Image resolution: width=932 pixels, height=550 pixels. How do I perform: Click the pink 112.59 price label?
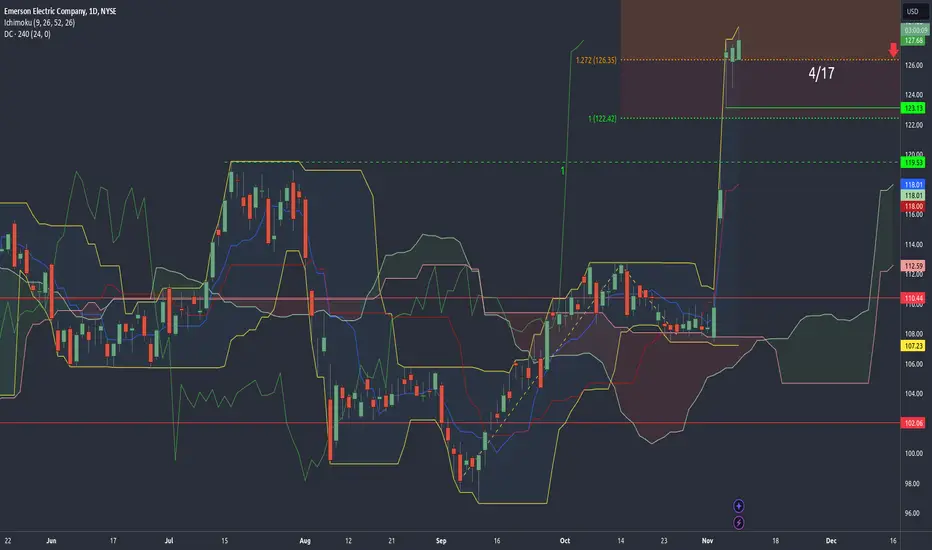(913, 266)
